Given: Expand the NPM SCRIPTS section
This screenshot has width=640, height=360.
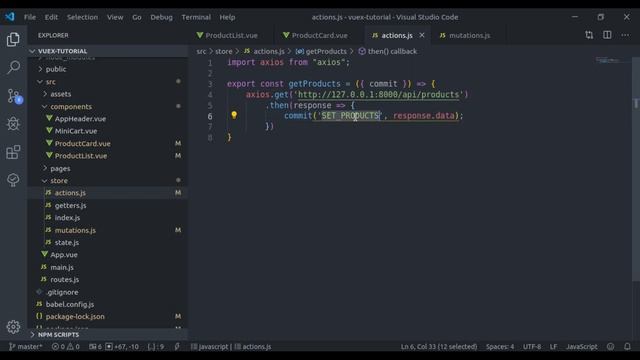Looking at the screenshot, I should [x=108, y=334].
